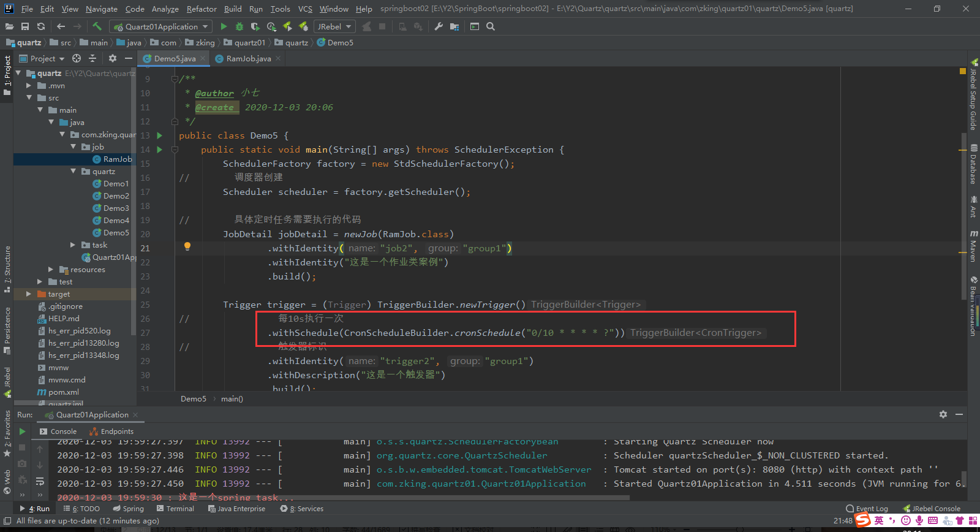The height and width of the screenshot is (532, 980).
Task: Expand the resources folder node
Action: click(x=51, y=270)
